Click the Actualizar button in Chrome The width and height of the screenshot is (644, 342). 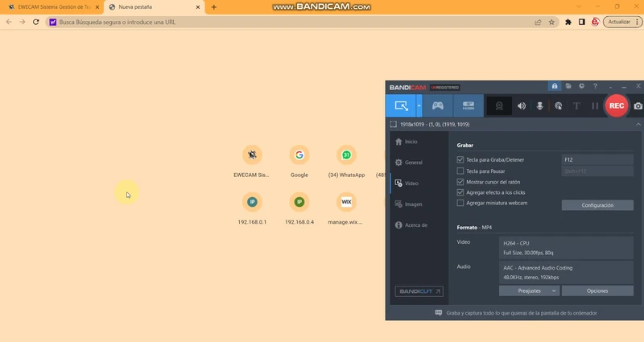point(619,23)
